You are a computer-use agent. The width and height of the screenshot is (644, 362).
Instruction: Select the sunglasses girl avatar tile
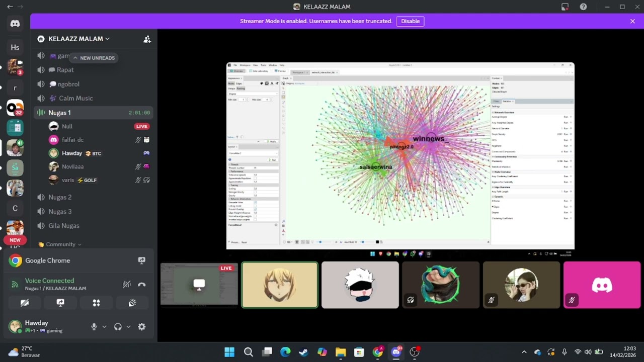[x=521, y=285]
